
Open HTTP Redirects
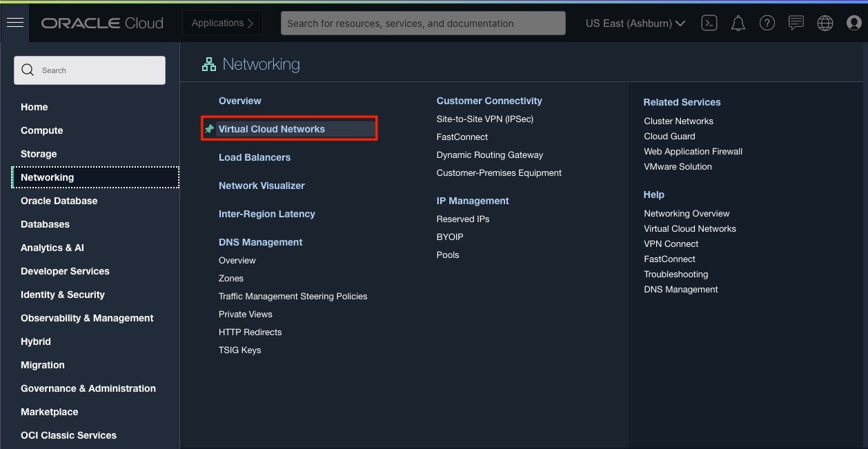[250, 332]
